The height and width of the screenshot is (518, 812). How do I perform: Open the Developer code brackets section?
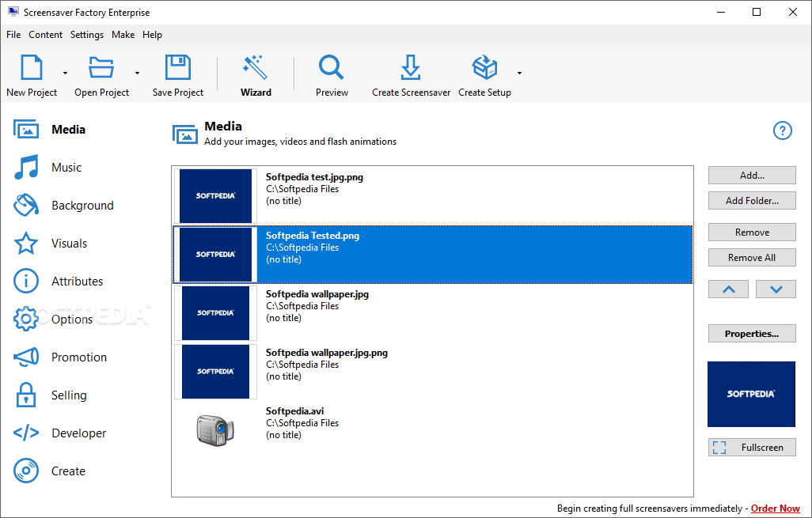(x=26, y=433)
